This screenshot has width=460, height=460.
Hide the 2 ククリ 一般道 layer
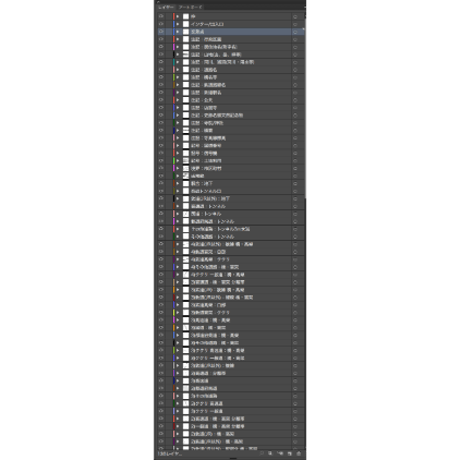click(x=161, y=411)
